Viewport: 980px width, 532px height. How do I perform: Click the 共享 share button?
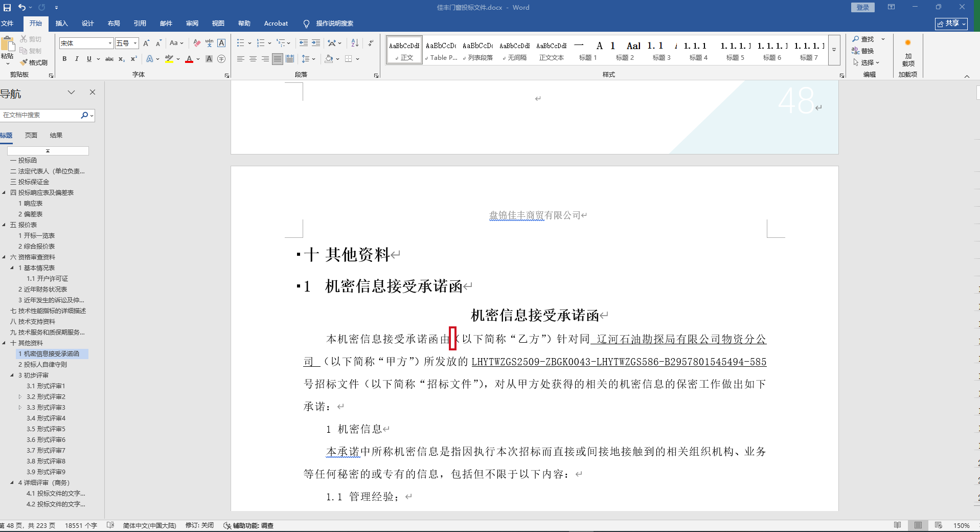click(x=951, y=24)
